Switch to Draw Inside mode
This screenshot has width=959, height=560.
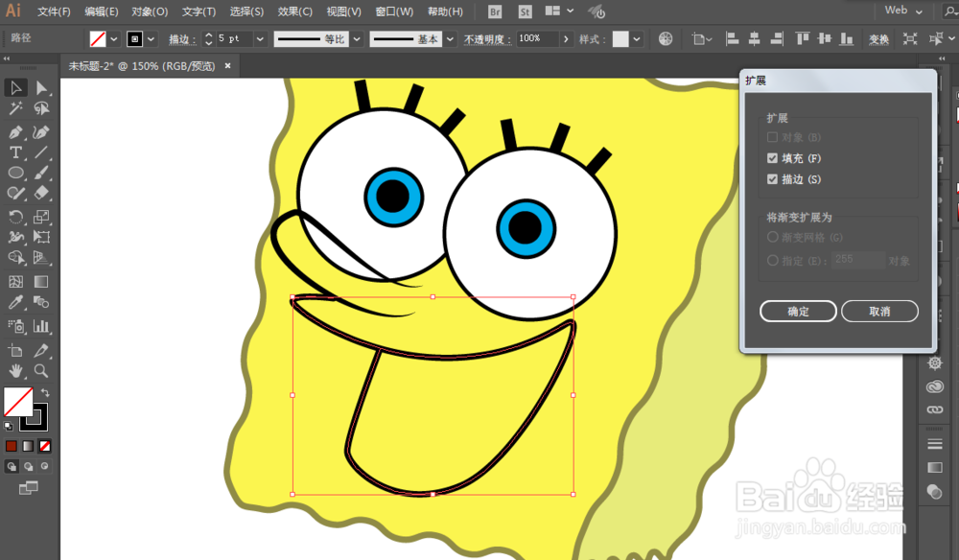pos(44,466)
